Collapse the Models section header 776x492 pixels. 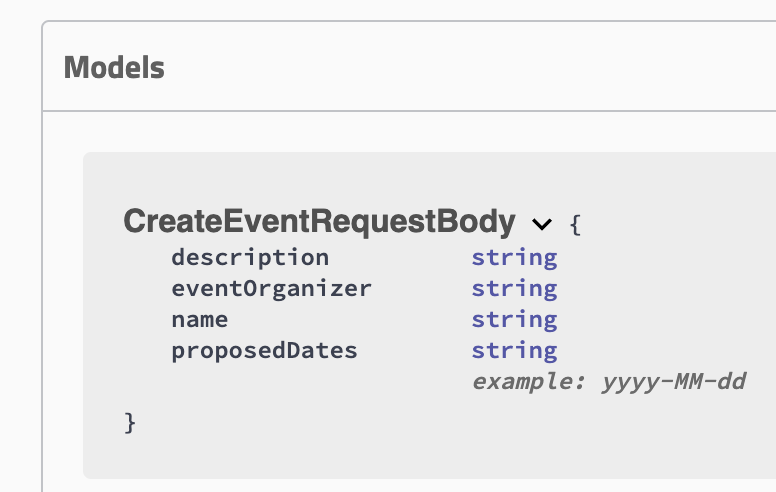(x=114, y=68)
